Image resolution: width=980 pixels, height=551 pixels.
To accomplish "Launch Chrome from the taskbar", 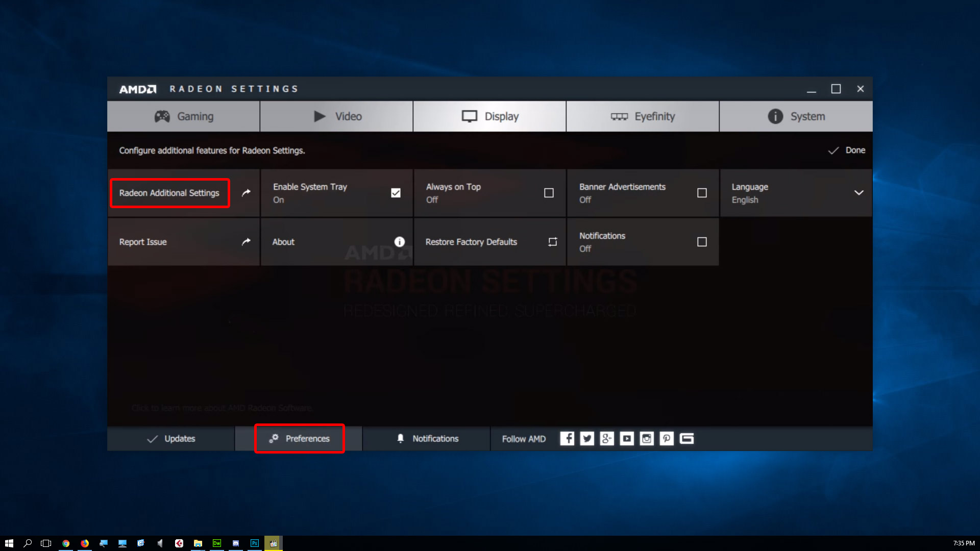I will [66, 543].
